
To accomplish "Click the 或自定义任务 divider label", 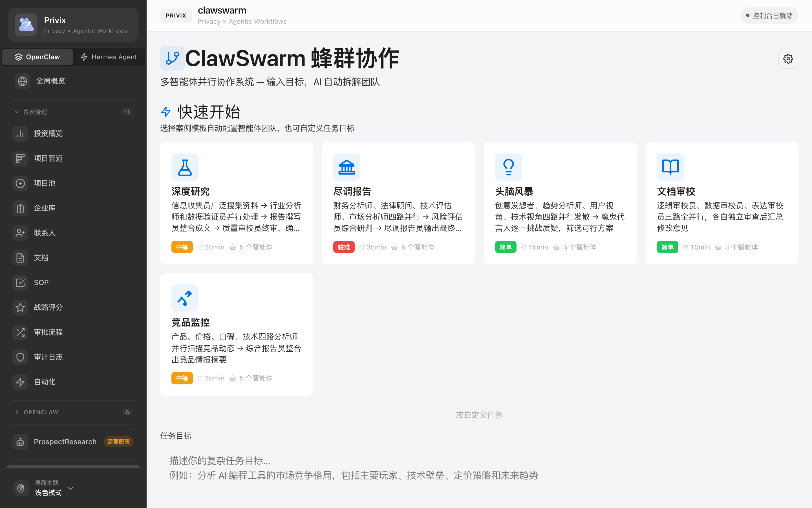I will point(479,415).
